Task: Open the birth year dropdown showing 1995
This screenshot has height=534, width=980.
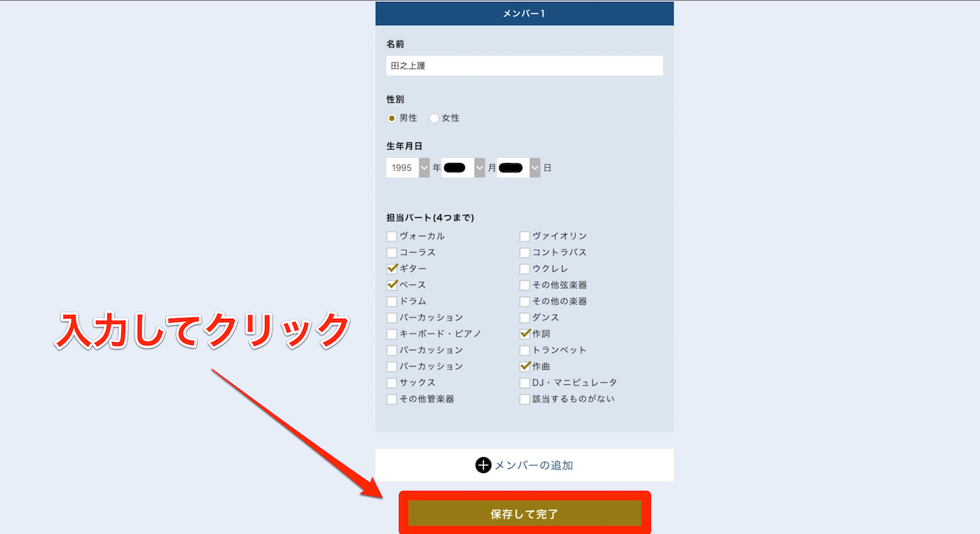Action: 408,168
